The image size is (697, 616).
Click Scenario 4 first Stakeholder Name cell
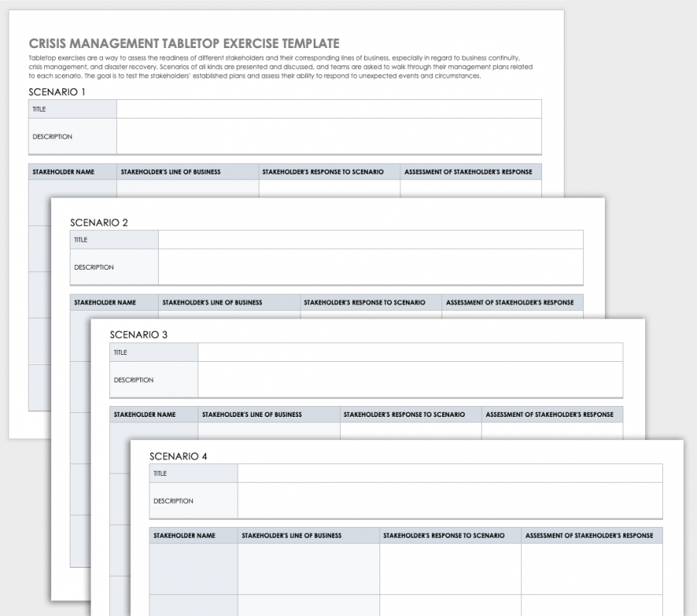tap(194, 569)
